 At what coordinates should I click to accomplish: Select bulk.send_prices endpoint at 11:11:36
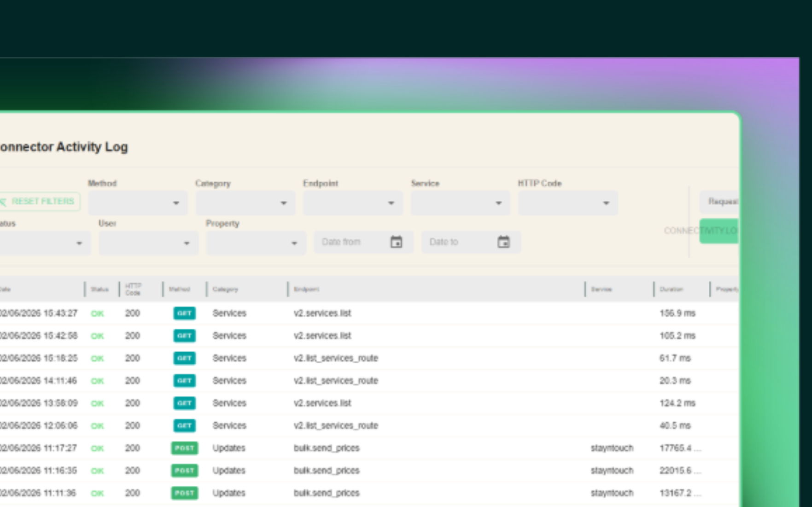tap(327, 493)
